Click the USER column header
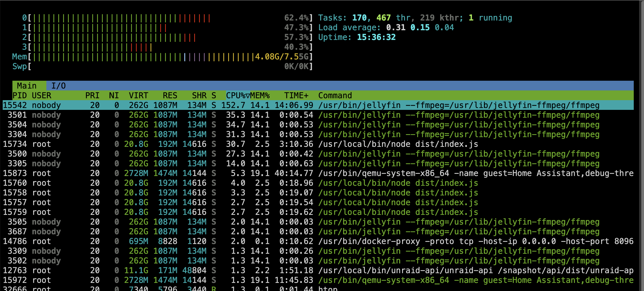Viewport: 644px width, 291px height. tap(42, 96)
